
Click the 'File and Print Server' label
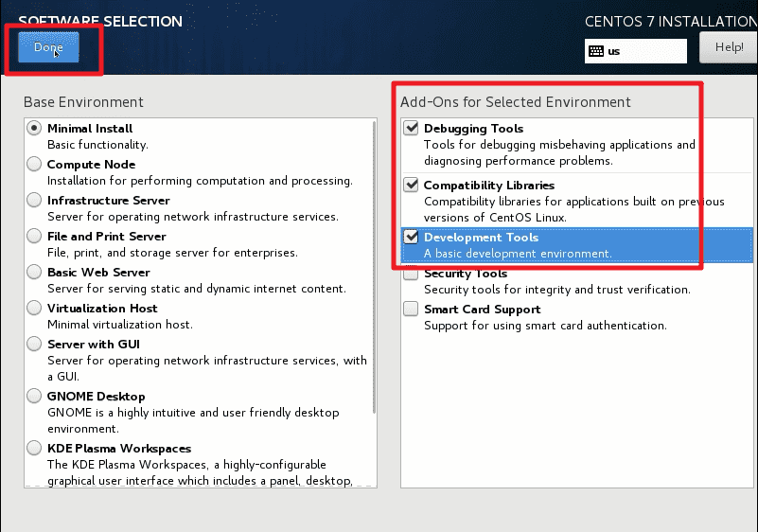click(x=107, y=237)
